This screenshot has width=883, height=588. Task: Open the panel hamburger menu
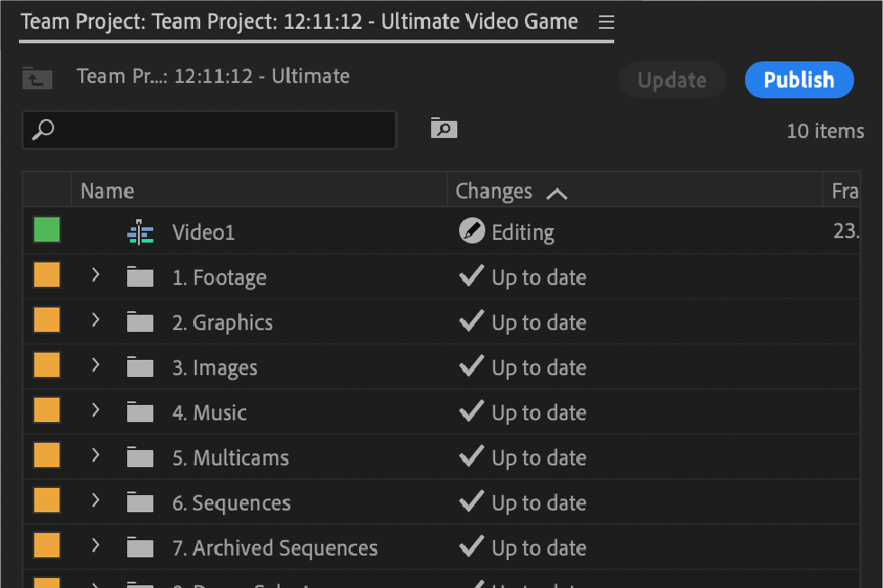pyautogui.click(x=606, y=22)
